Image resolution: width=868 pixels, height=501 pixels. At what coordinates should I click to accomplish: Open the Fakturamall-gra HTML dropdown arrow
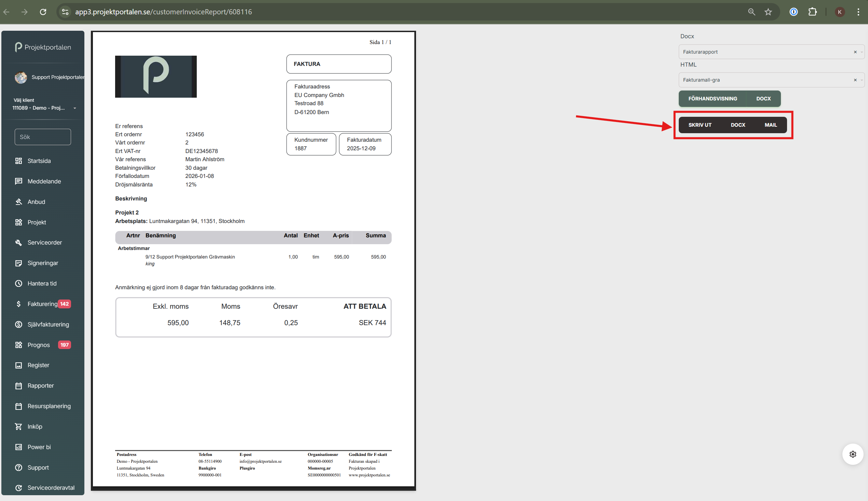[x=862, y=80]
